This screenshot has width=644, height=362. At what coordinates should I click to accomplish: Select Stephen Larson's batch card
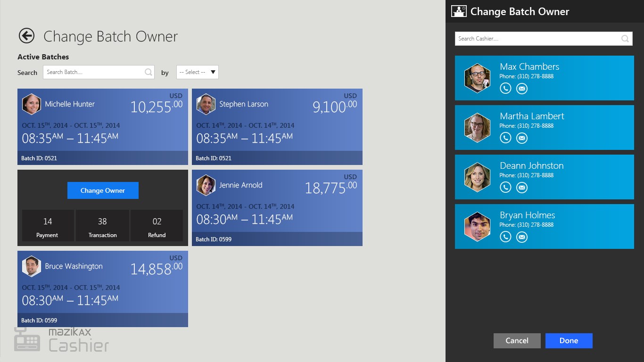coord(277,127)
